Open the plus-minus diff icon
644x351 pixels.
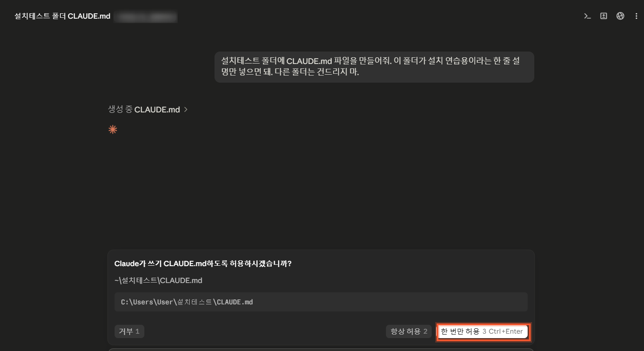tap(604, 16)
